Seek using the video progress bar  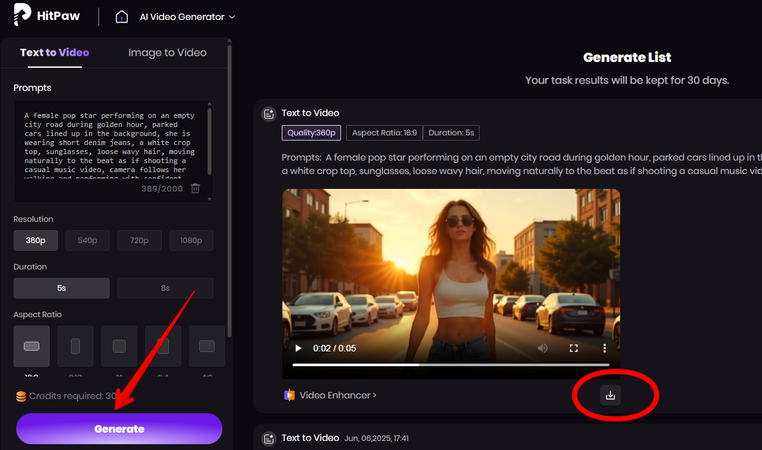click(451, 364)
